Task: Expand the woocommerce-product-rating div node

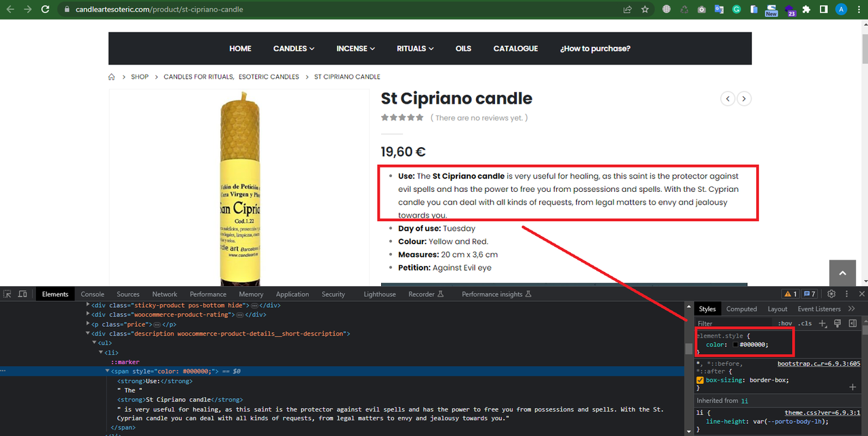Action: (87, 315)
